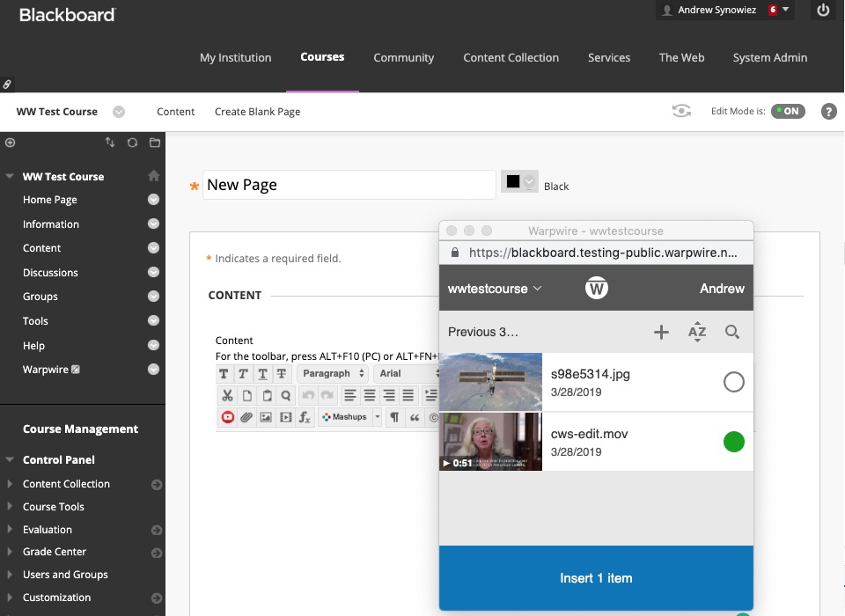The height and width of the screenshot is (616, 845).
Task: Justify text in editor
Action: (x=408, y=396)
